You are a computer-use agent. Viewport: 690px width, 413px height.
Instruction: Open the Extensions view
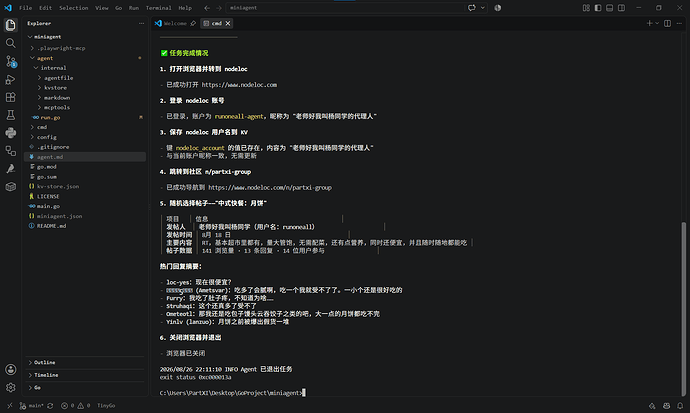click(x=11, y=97)
